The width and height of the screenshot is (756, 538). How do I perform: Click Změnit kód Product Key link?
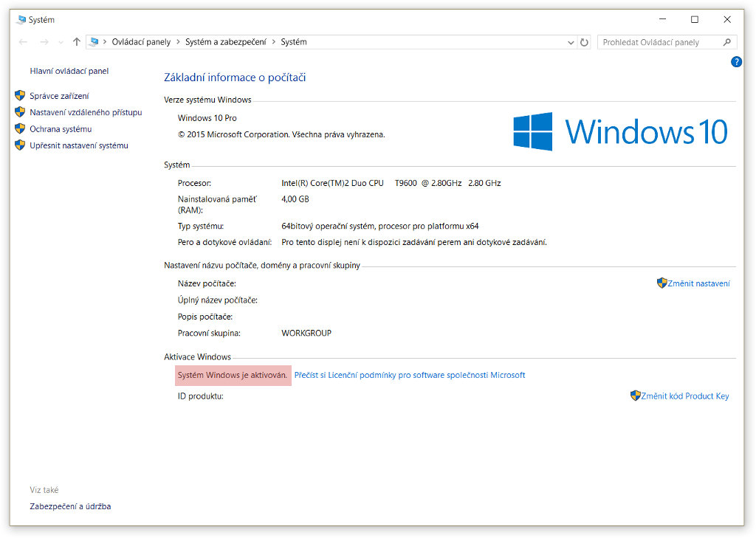click(684, 396)
